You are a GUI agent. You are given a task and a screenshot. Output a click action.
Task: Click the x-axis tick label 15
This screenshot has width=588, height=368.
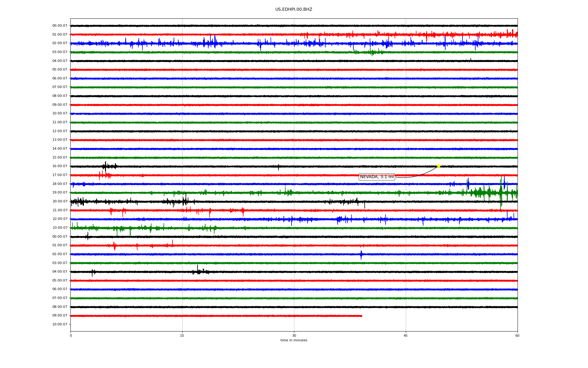pyautogui.click(x=182, y=335)
